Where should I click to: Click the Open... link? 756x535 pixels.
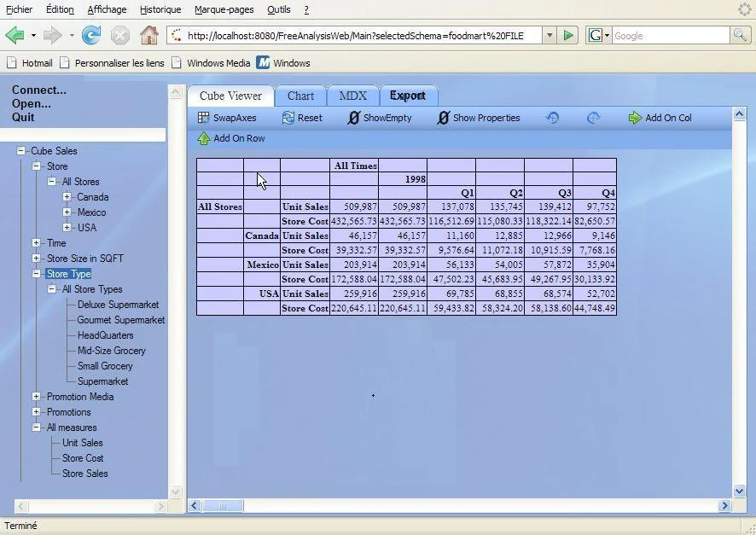tap(32, 103)
